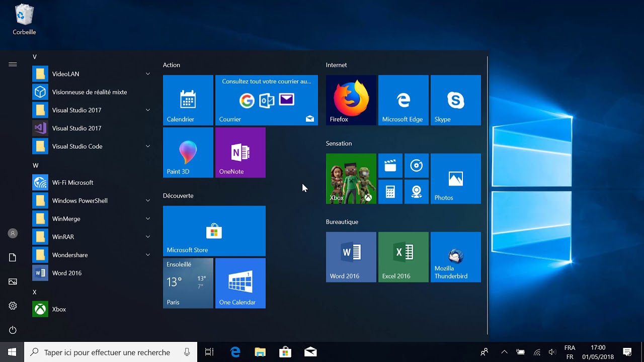Activate the Cortana microphone

point(187,352)
